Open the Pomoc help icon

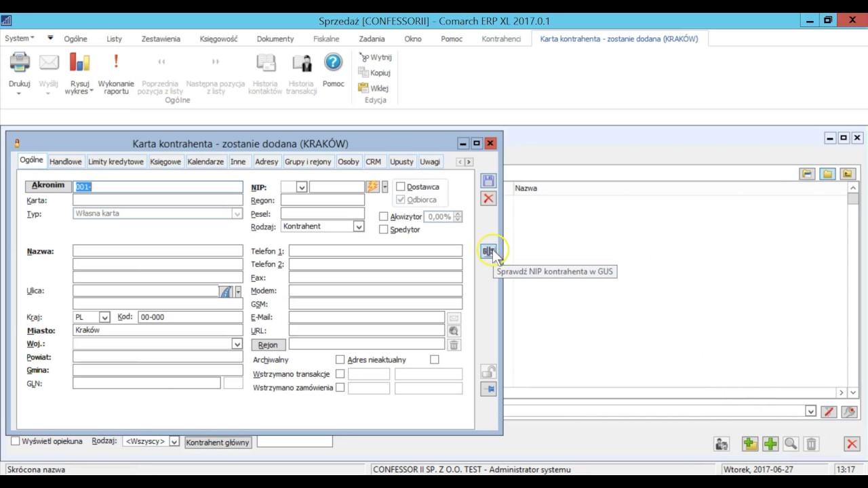[x=333, y=63]
